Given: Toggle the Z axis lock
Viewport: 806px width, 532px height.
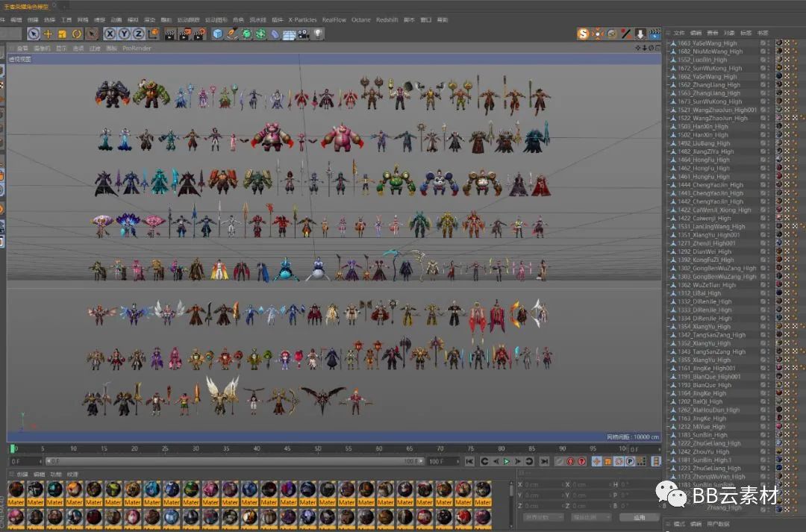Looking at the screenshot, I should (x=139, y=34).
